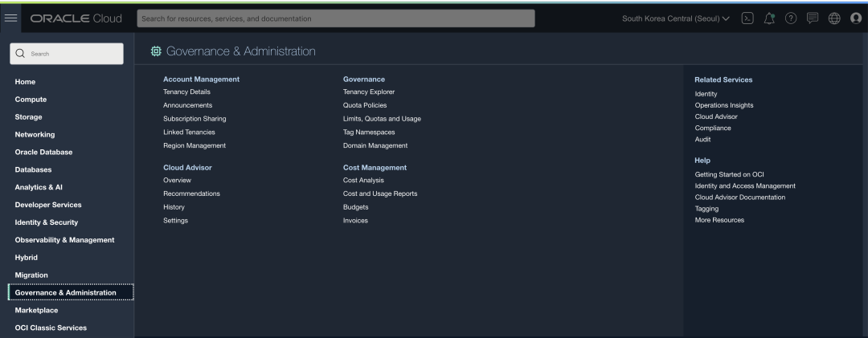868x338 pixels.
Task: Select Analytics & AI in the navigation menu
Action: [x=39, y=187]
